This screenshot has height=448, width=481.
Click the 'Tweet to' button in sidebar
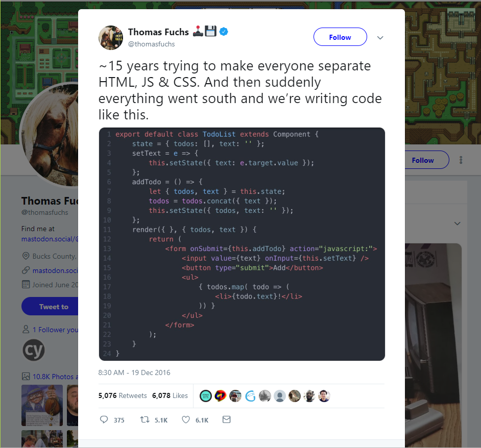[50, 306]
